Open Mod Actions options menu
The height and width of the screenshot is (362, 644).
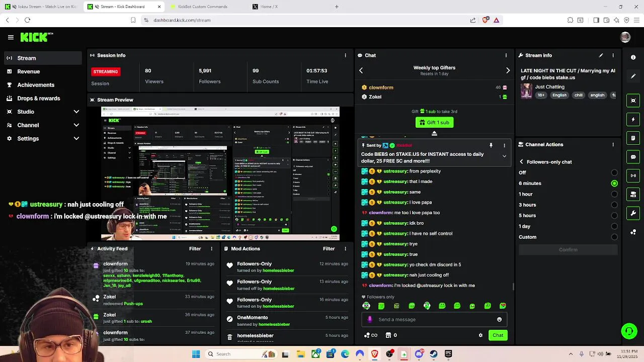tap(345, 249)
